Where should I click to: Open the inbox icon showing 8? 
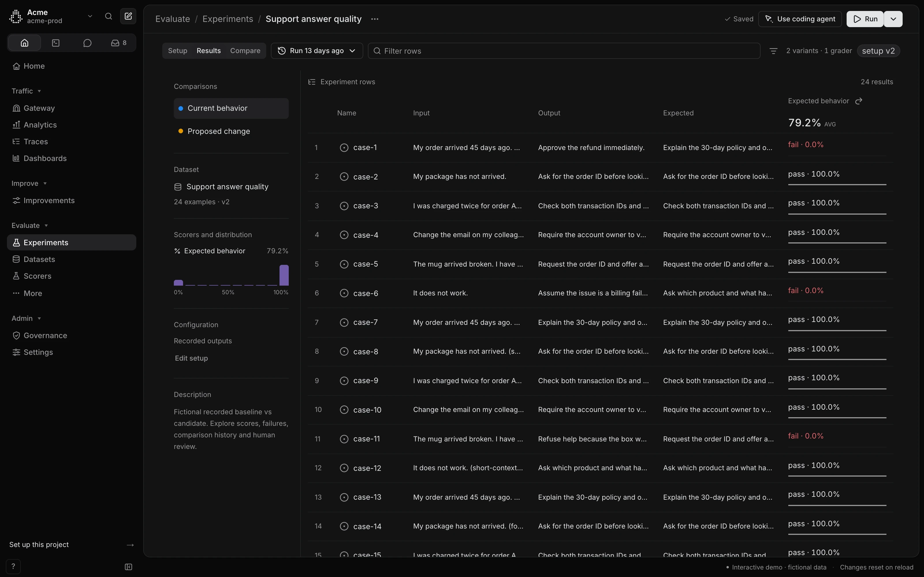point(119,43)
